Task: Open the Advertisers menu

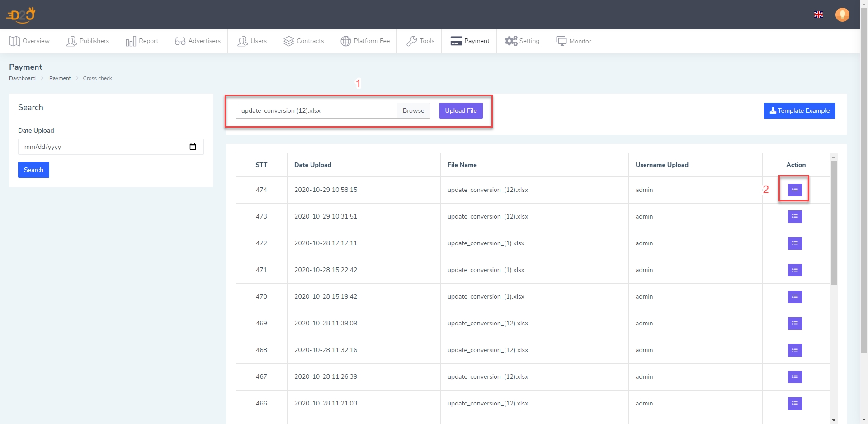Action: (x=198, y=41)
